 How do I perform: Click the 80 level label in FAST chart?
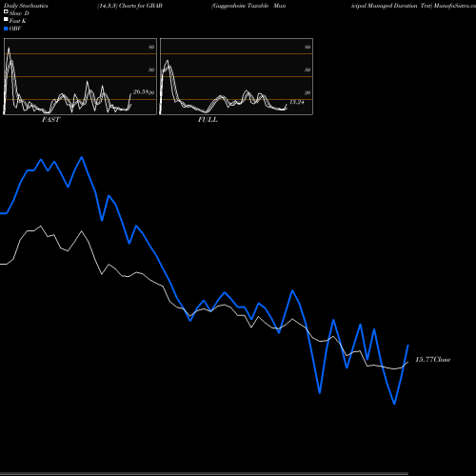pos(151,47)
